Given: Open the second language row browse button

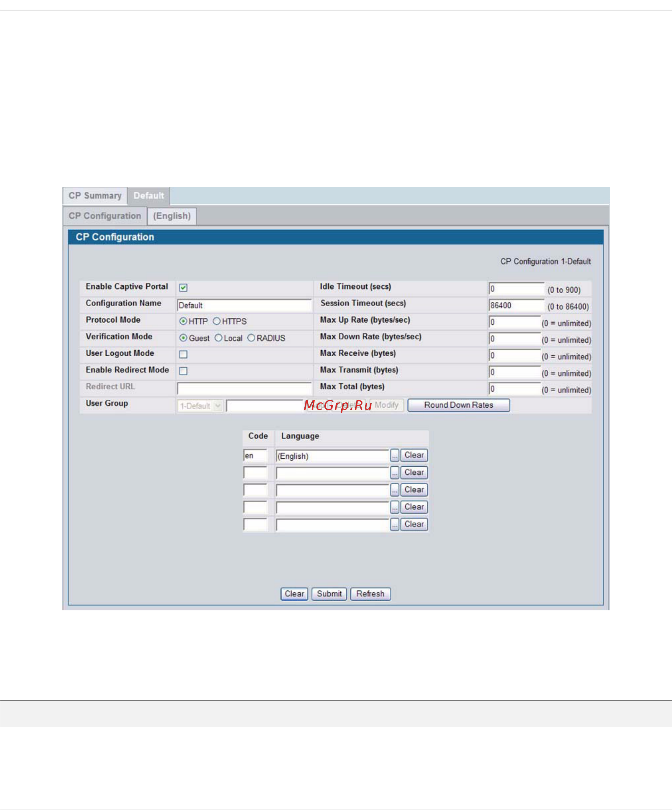Looking at the screenshot, I should (x=395, y=473).
